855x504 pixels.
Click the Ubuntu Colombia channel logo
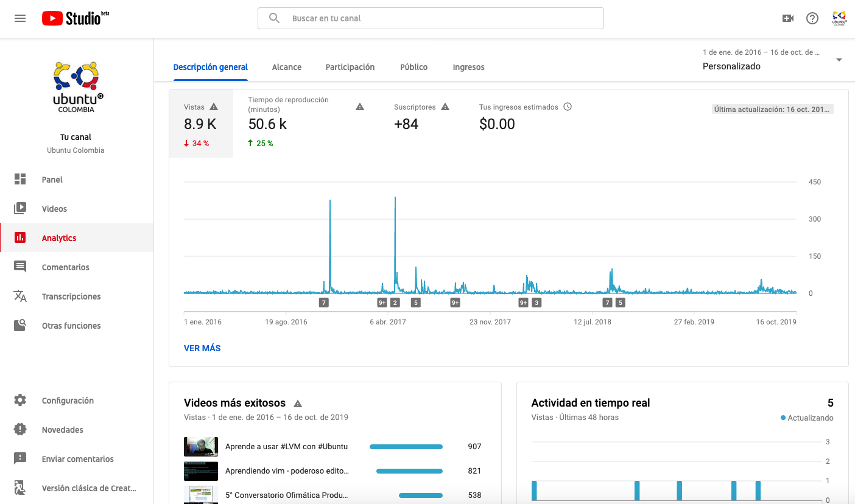point(77,86)
